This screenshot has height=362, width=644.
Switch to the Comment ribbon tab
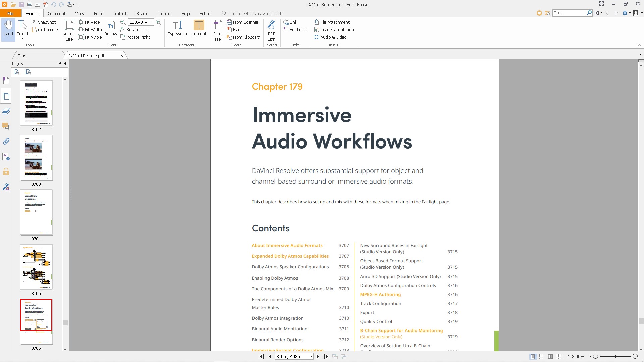click(56, 13)
